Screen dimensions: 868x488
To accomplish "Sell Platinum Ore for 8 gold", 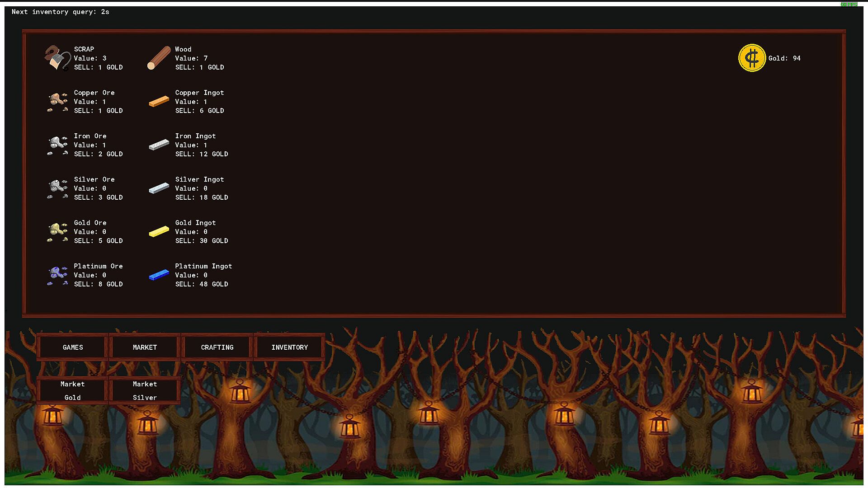I will (98, 284).
